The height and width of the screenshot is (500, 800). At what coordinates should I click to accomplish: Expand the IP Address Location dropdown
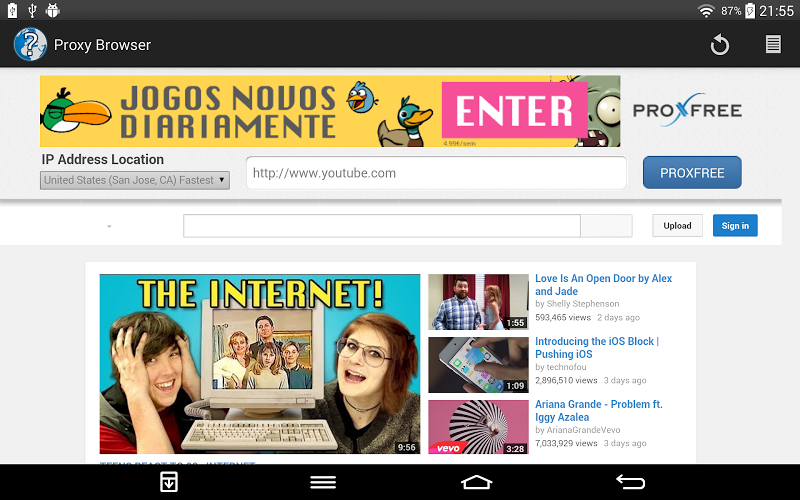tap(135, 180)
